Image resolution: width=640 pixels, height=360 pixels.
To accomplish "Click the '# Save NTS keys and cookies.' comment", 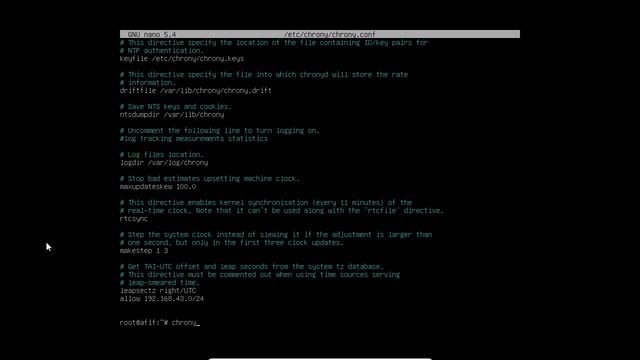I will point(176,107).
